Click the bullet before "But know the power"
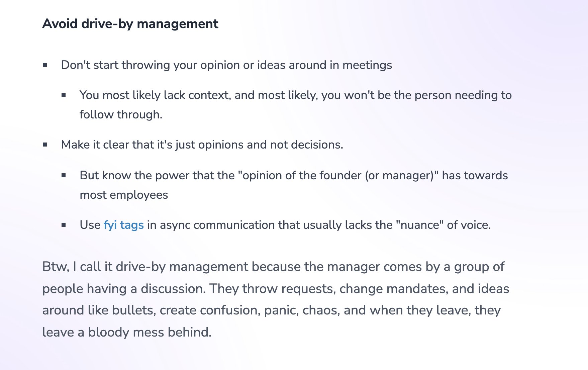 (64, 175)
